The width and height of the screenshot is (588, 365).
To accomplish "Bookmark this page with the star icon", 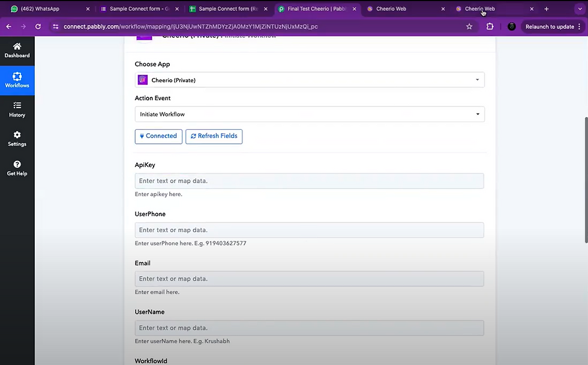I will coord(469,26).
